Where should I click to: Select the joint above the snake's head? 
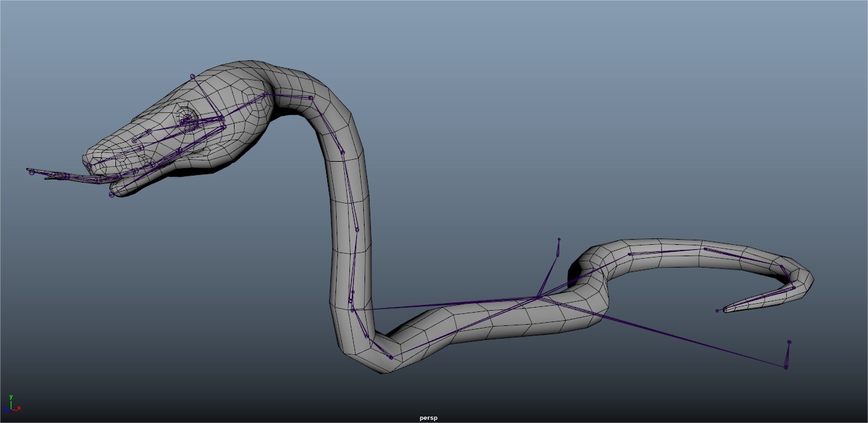[193, 76]
